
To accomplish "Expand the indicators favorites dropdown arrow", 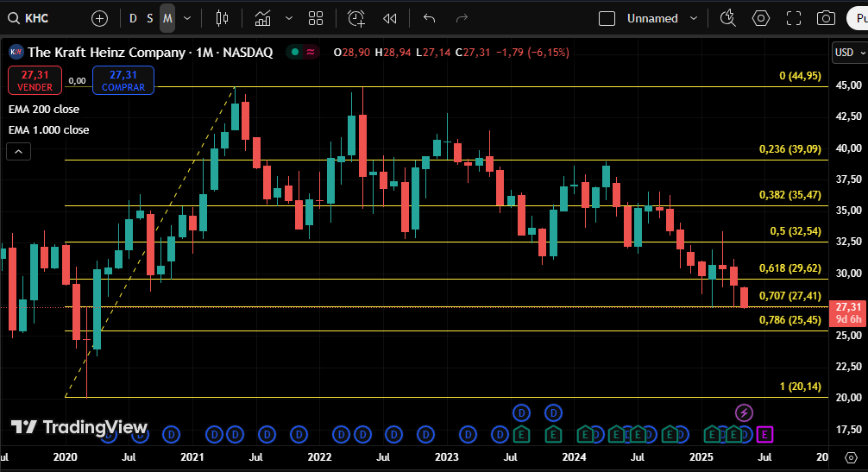I will pyautogui.click(x=288, y=18).
